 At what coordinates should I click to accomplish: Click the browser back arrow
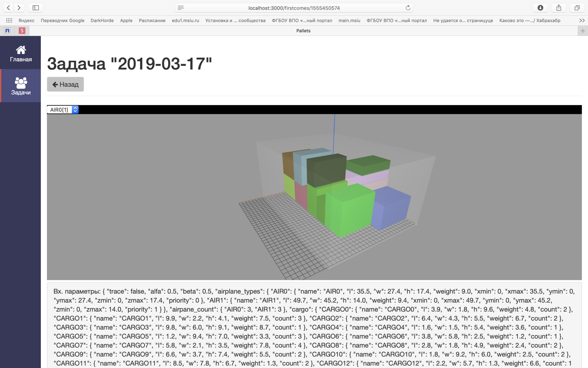click(x=8, y=8)
